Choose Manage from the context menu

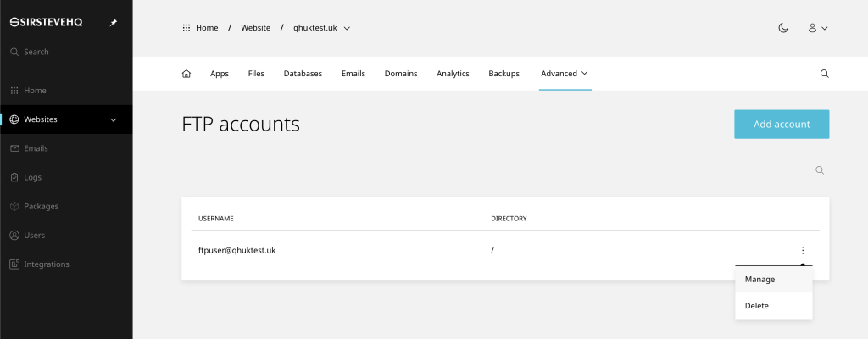pos(773,279)
